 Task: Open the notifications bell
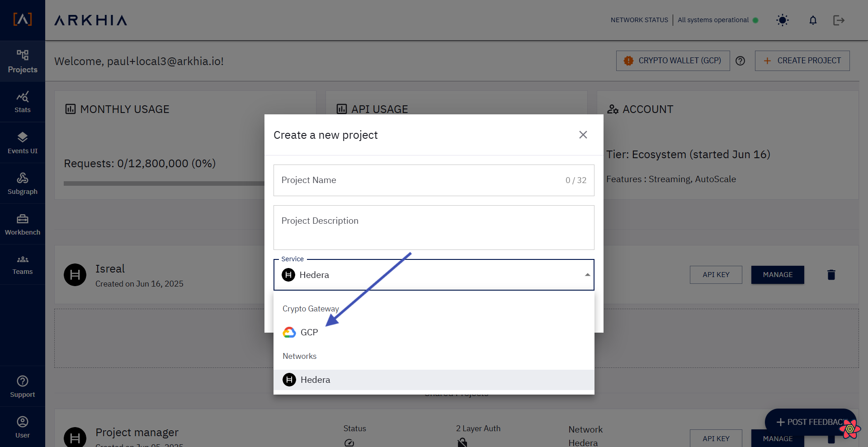[813, 20]
